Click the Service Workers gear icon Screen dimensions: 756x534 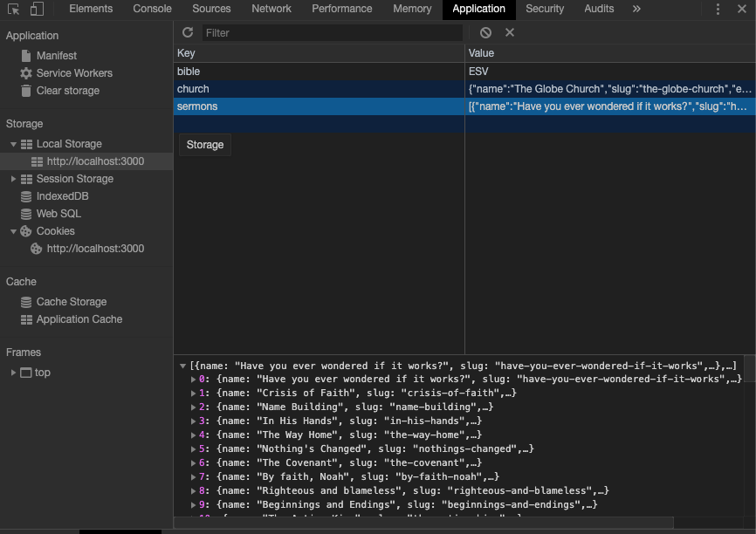click(26, 73)
